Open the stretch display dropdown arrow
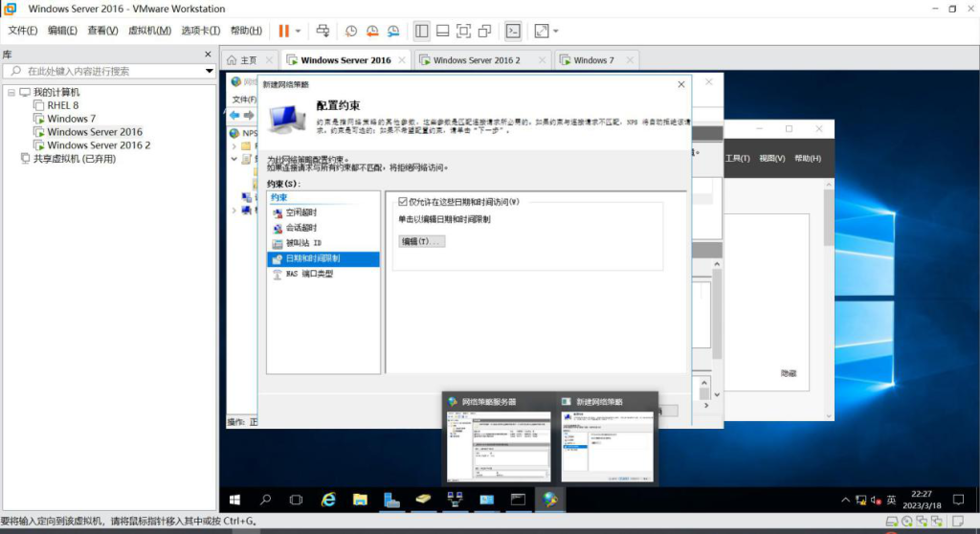 tap(556, 31)
